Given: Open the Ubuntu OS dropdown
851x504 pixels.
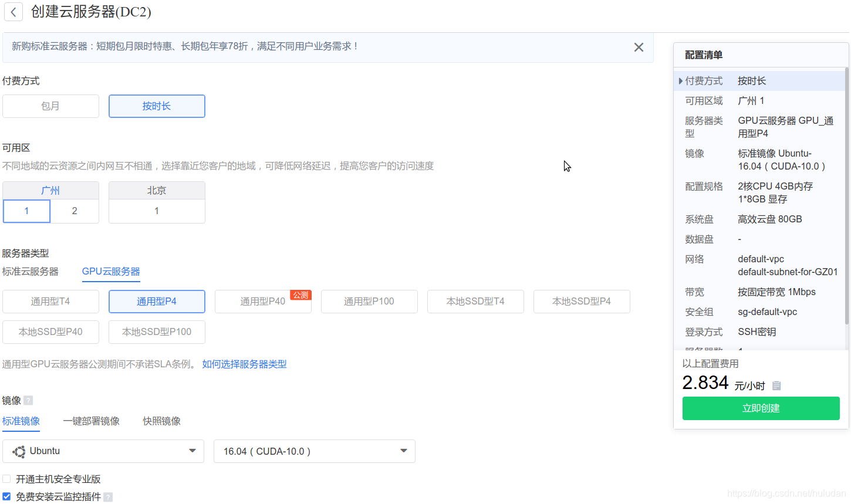Looking at the screenshot, I should (103, 451).
